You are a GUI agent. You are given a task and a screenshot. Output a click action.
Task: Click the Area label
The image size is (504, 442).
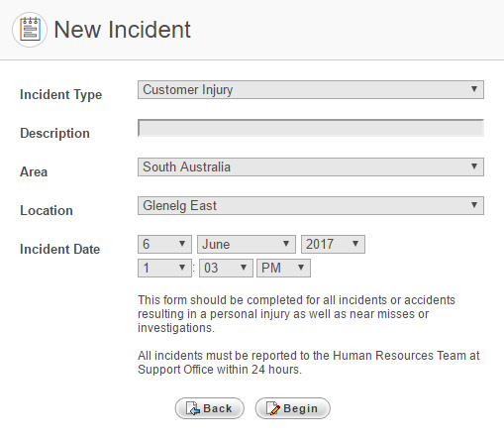34,171
